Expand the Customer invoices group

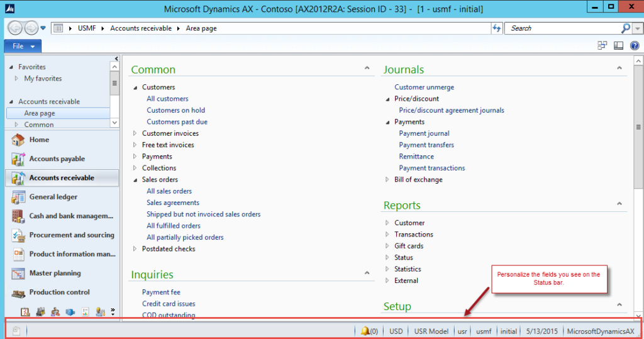[x=135, y=133]
